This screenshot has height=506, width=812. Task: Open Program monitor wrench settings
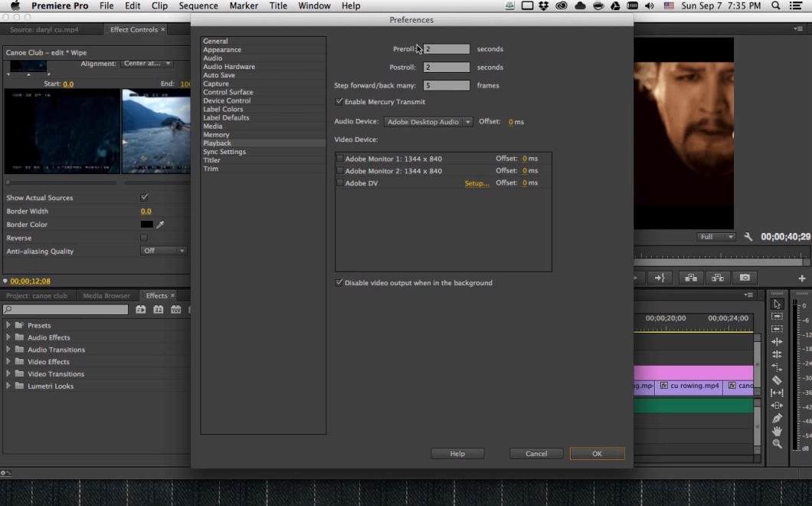coord(748,236)
